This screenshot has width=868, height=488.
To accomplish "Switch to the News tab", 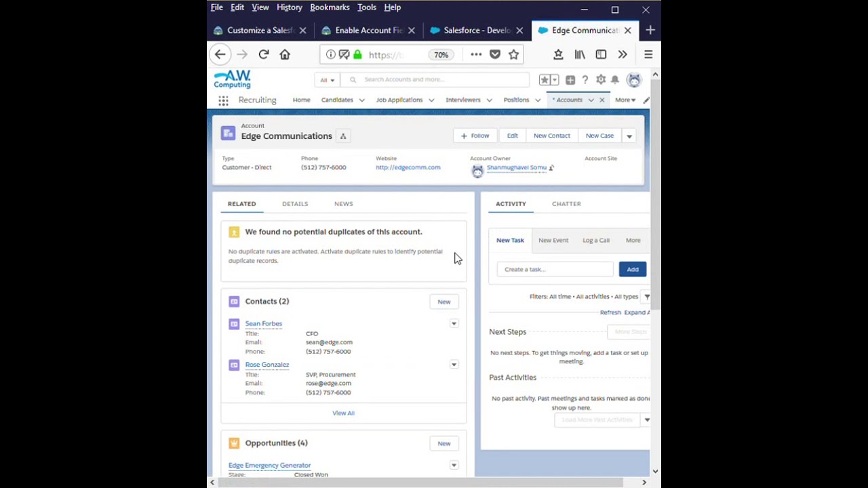I will click(343, 204).
